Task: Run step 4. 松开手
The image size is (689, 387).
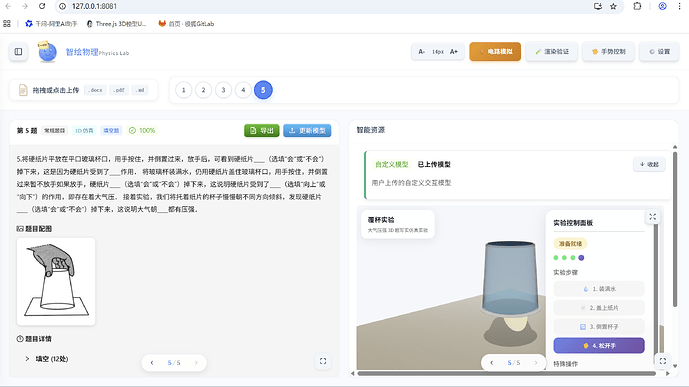Action: click(x=599, y=345)
